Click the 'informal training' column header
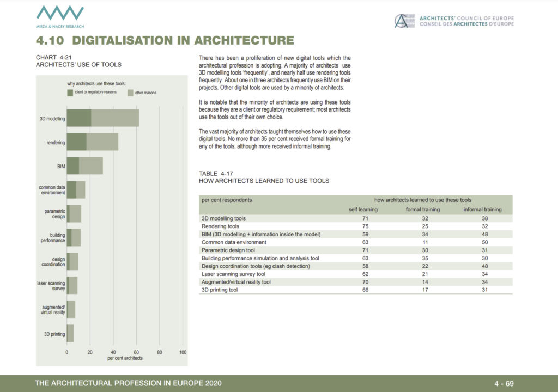 coord(483,210)
